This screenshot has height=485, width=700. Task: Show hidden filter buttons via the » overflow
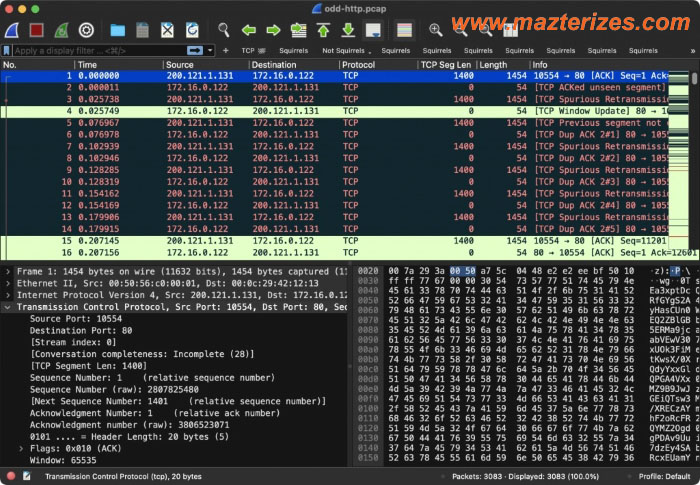point(692,51)
